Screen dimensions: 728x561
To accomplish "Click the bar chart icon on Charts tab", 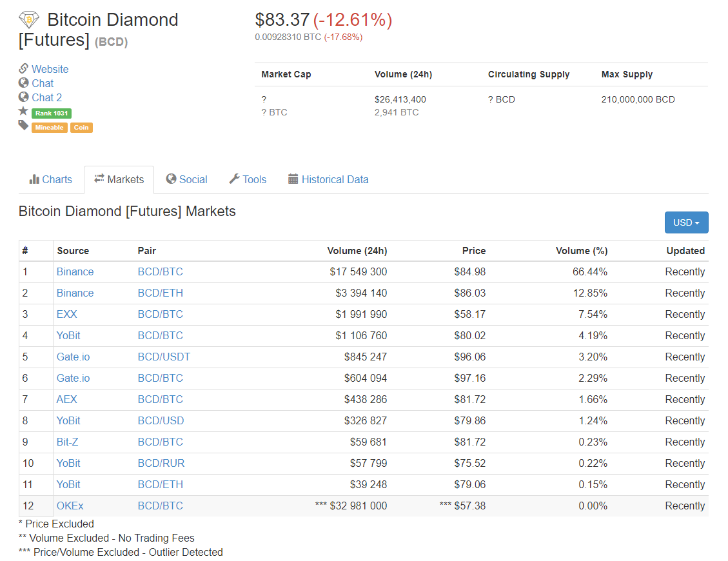I will click(x=34, y=179).
